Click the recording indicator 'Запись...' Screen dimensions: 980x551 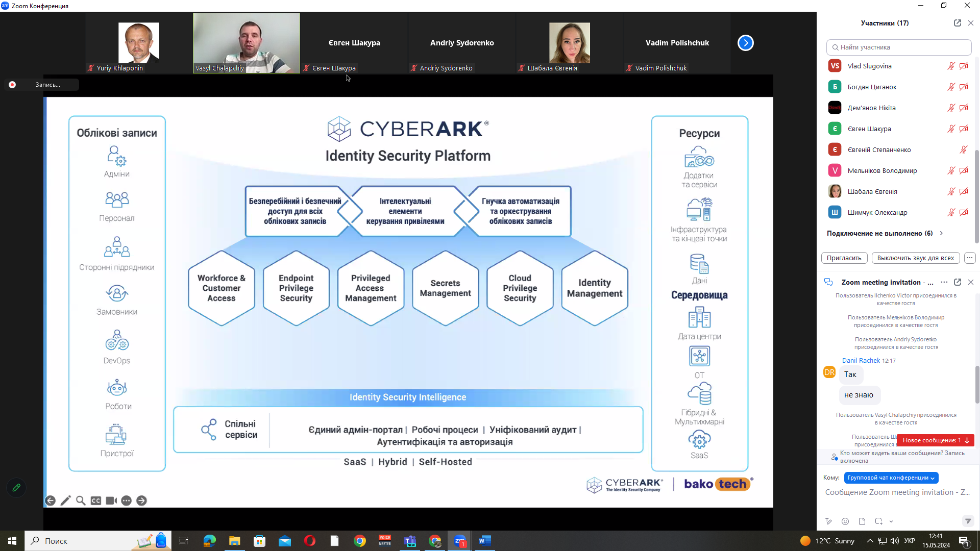pyautogui.click(x=42, y=85)
